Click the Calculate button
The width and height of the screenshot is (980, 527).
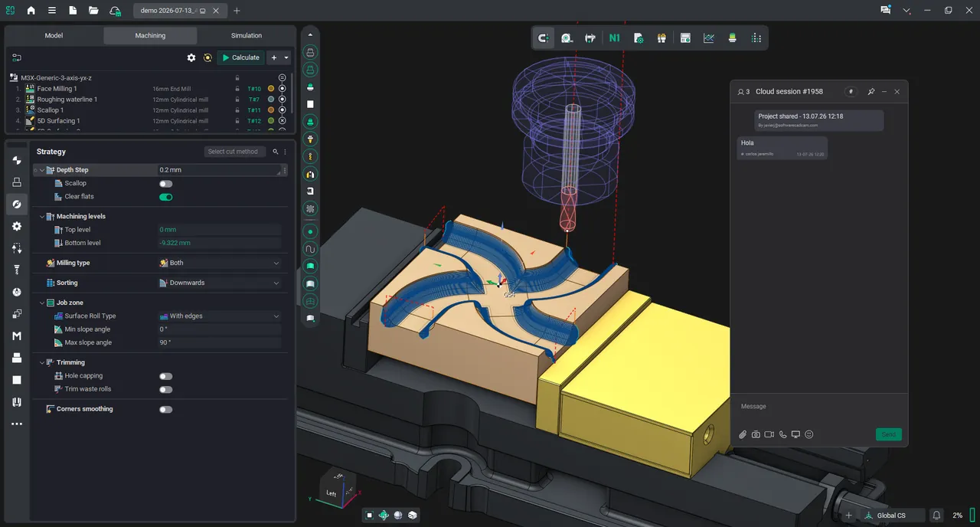coord(241,57)
